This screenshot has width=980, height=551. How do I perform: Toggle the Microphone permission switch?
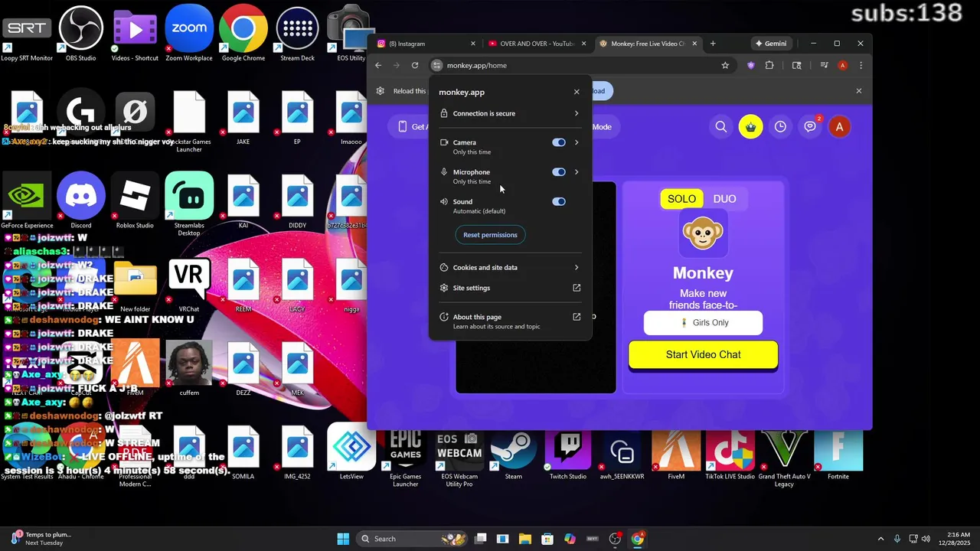point(559,172)
